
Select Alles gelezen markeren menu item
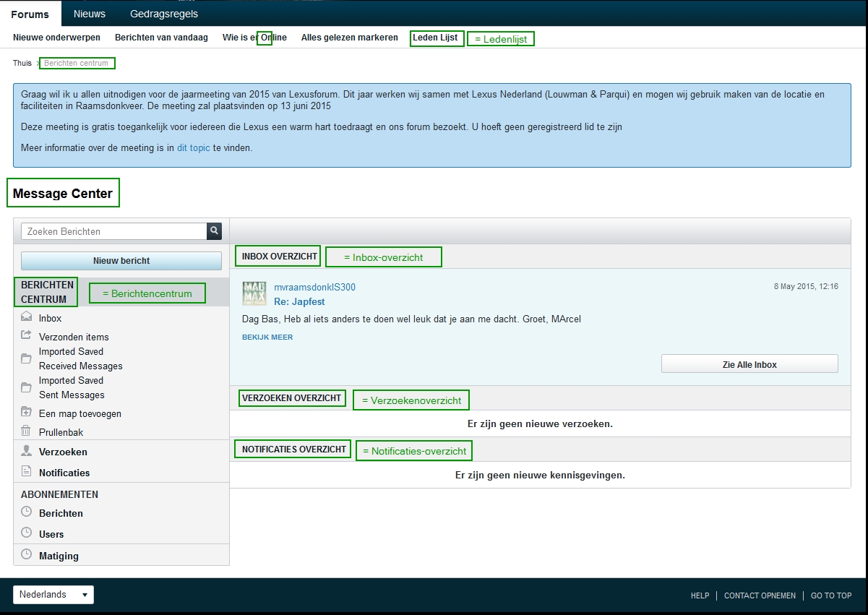[349, 38]
